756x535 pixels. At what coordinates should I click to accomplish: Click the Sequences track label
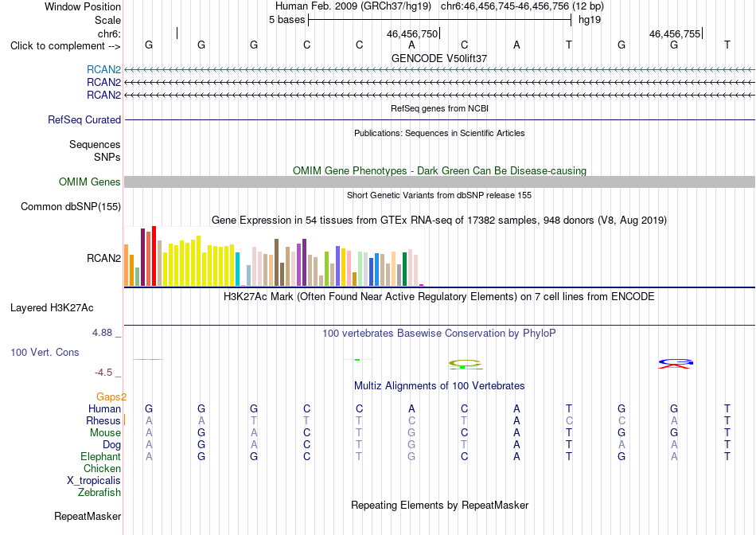(95, 144)
